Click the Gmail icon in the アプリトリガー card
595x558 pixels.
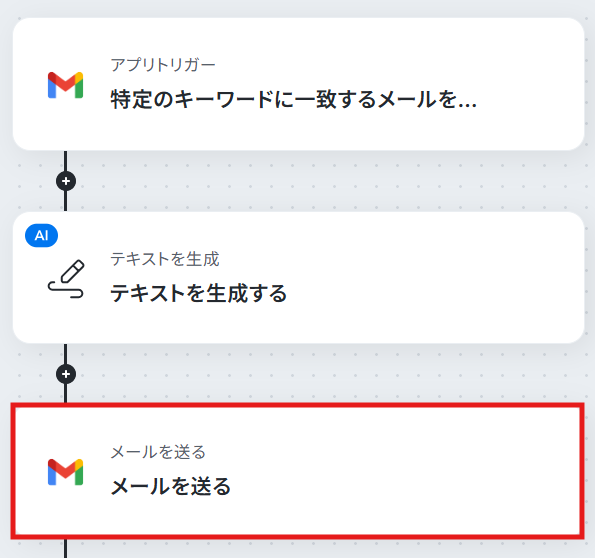point(65,85)
